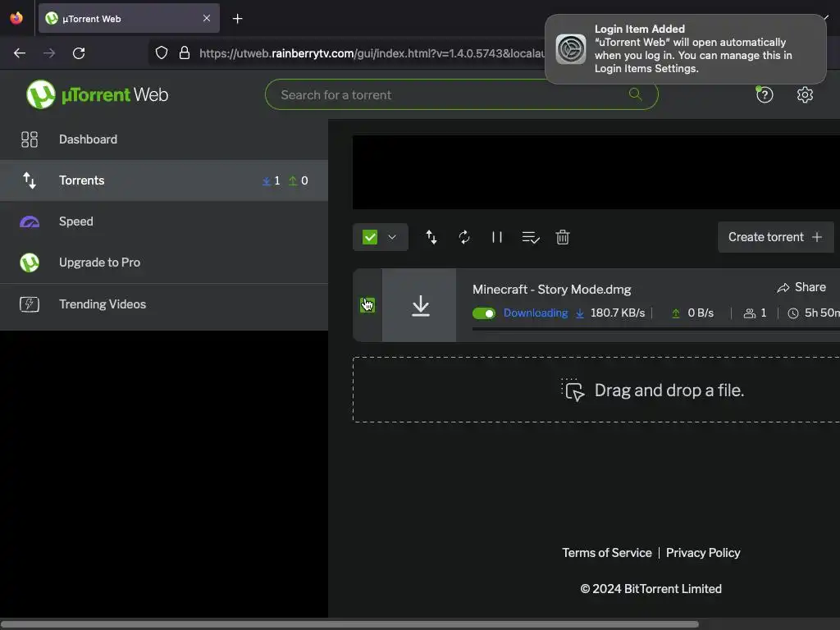Click toolbar up-down arrows sort icon

tap(431, 237)
